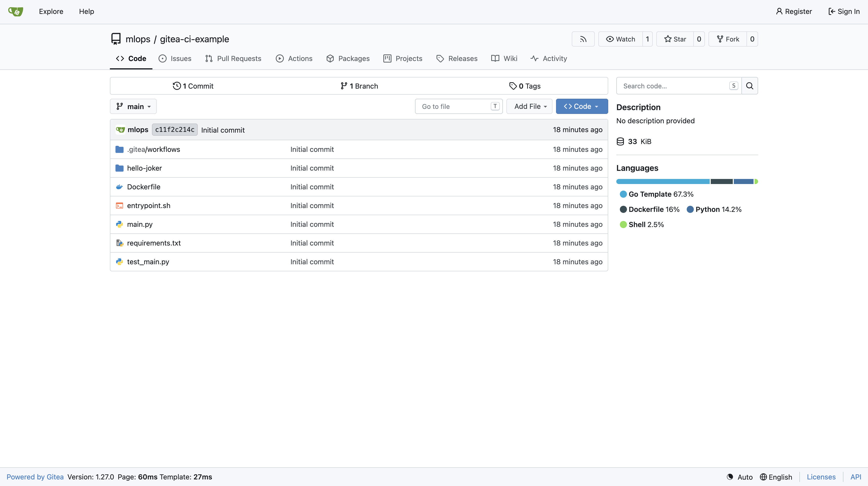Viewport: 868px width, 486px height.
Task: Click the database size icon near 33 KiB
Action: pyautogui.click(x=620, y=141)
